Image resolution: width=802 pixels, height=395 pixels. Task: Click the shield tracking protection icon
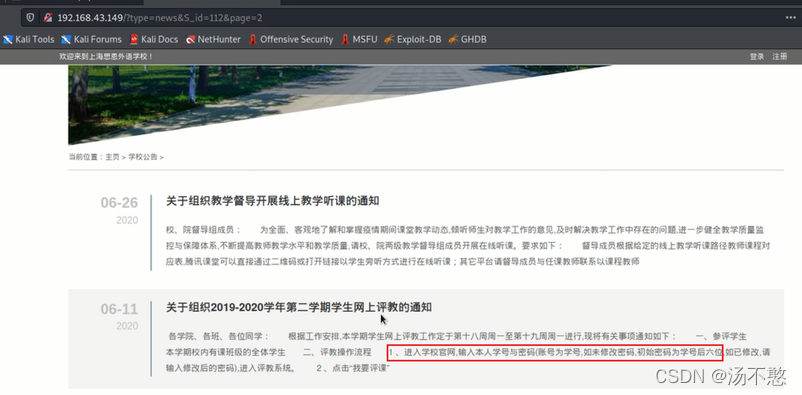30,18
